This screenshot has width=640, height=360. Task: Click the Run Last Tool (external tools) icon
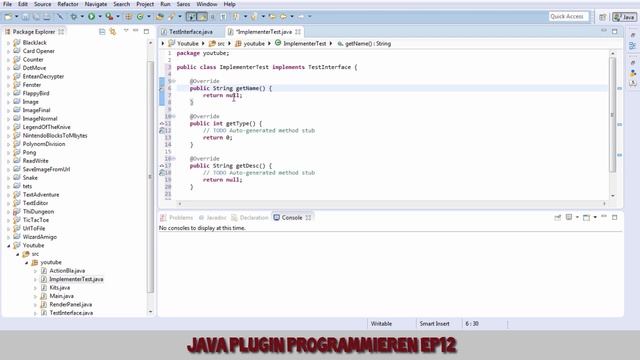pos(109,17)
